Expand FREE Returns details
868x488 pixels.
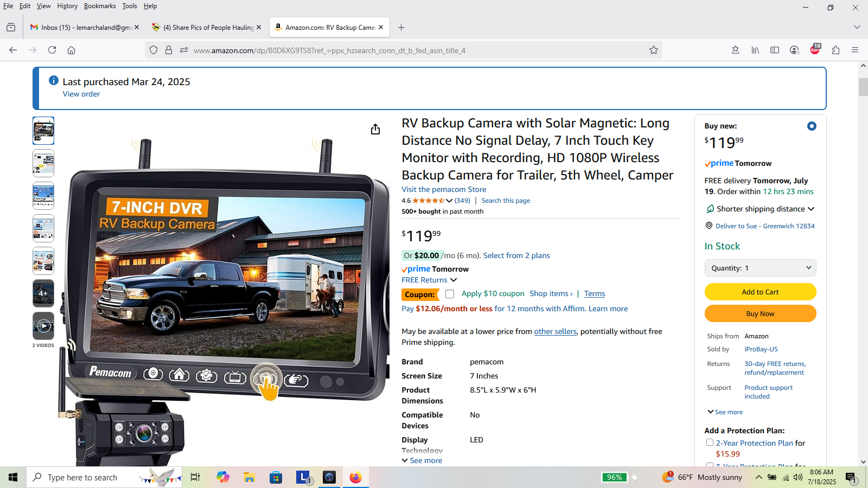[454, 280]
